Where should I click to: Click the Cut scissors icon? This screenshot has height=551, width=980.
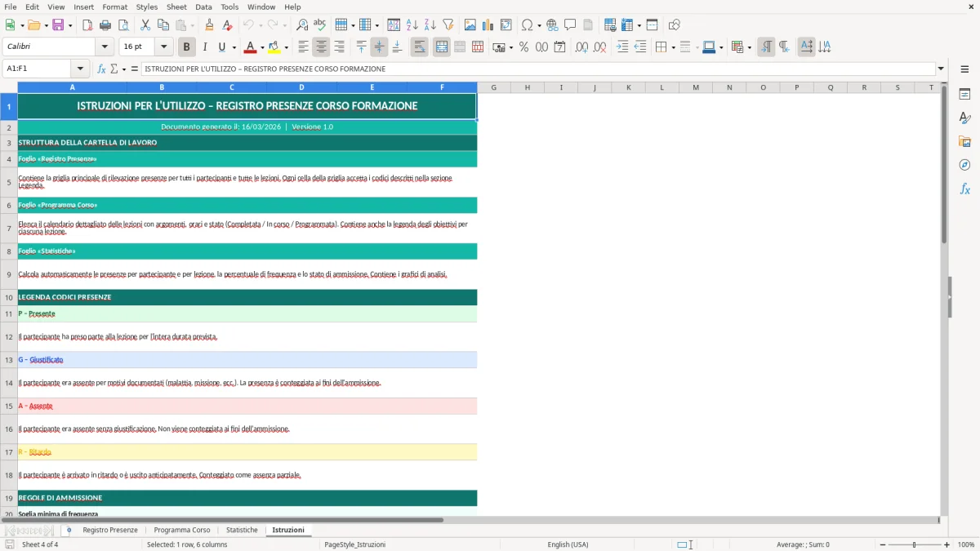(x=145, y=25)
